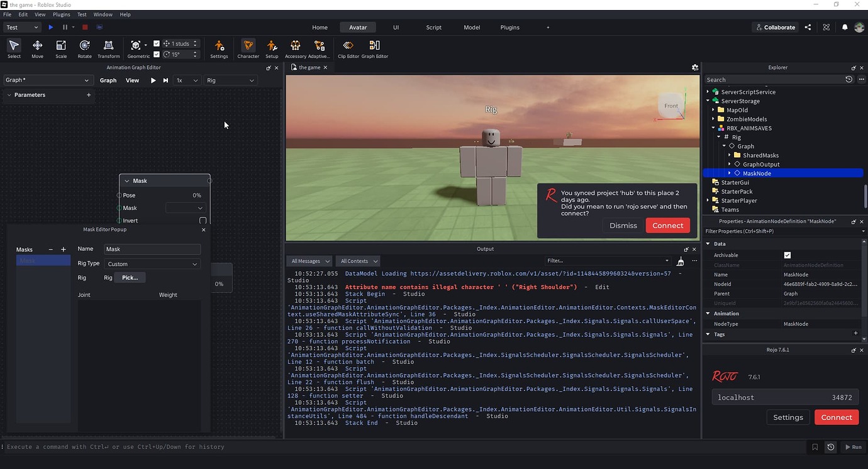The height and width of the screenshot is (469, 868).
Task: Open the avatar Settings tool in toolbar
Action: [219, 49]
